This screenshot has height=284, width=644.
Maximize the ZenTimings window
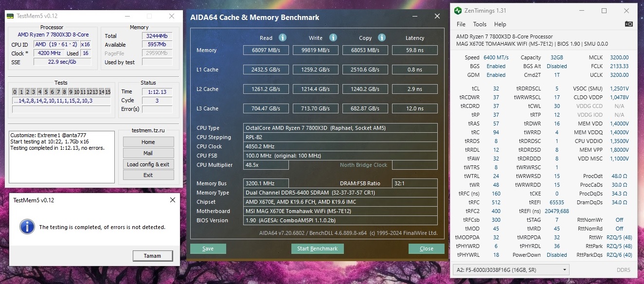[604, 11]
